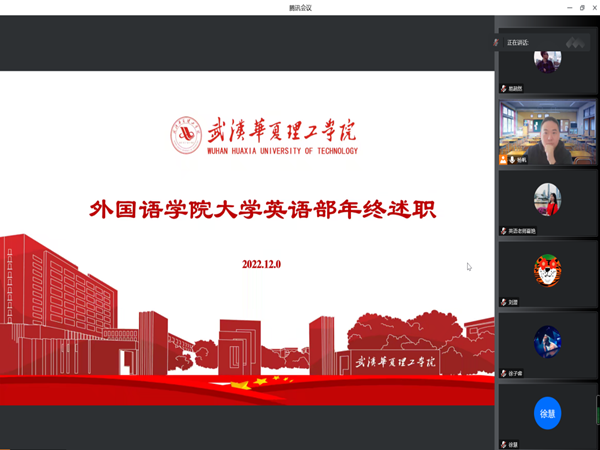Screen dimensions: 600x450
Task: Click the muted mic icon on the tiger avatar tile
Action: [x=504, y=302]
